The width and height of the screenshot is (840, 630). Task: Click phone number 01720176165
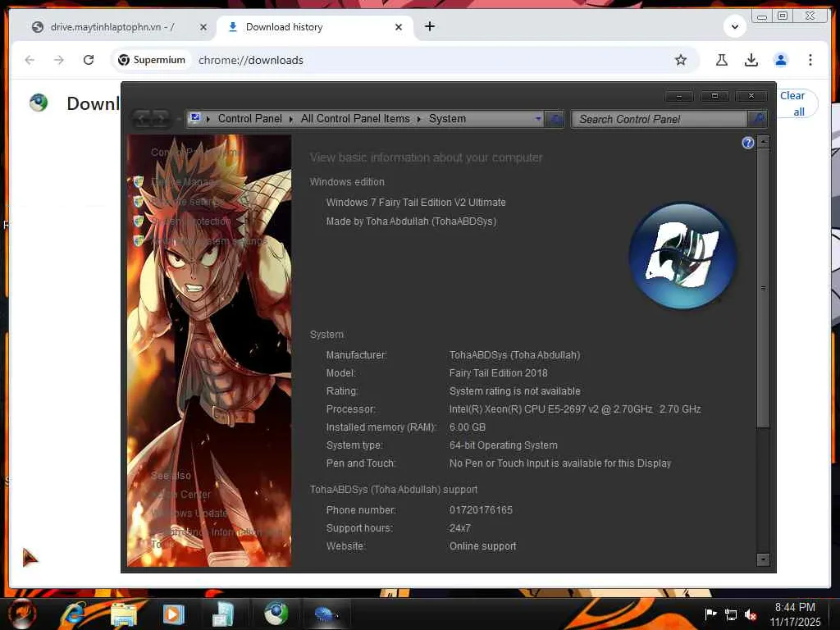481,510
